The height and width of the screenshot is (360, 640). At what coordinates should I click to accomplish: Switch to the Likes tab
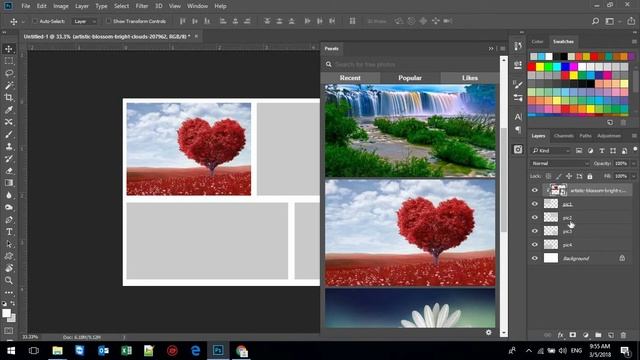point(470,78)
